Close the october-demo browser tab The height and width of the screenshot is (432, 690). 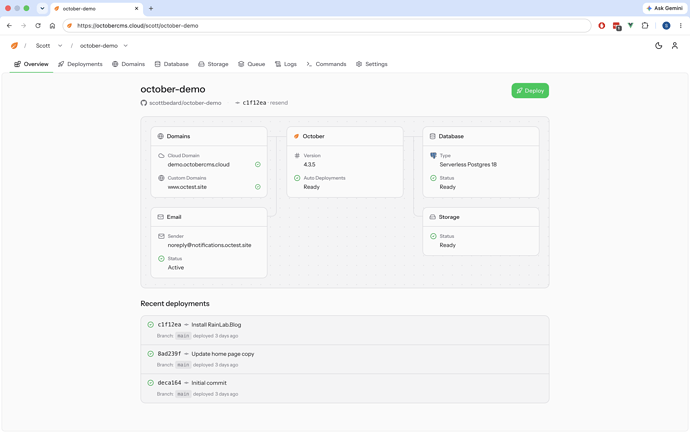pos(136,8)
